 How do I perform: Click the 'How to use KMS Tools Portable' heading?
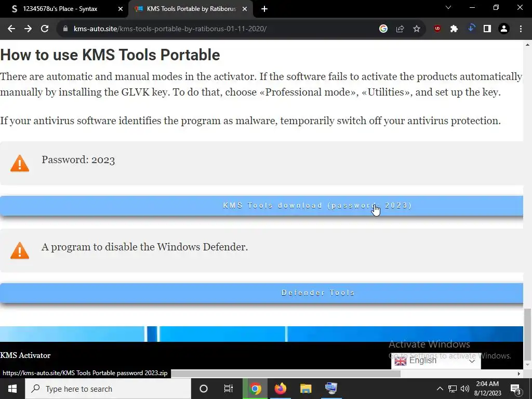coord(110,55)
